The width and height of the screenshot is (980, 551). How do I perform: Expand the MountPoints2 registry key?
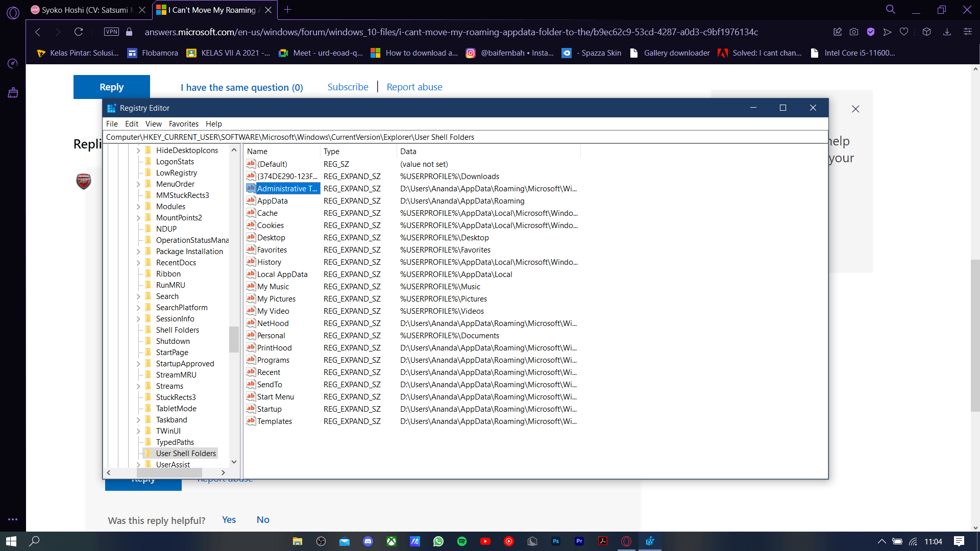click(138, 218)
